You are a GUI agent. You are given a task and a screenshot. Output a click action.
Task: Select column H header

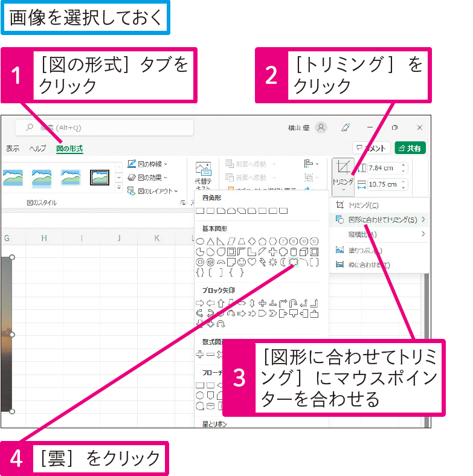44,238
